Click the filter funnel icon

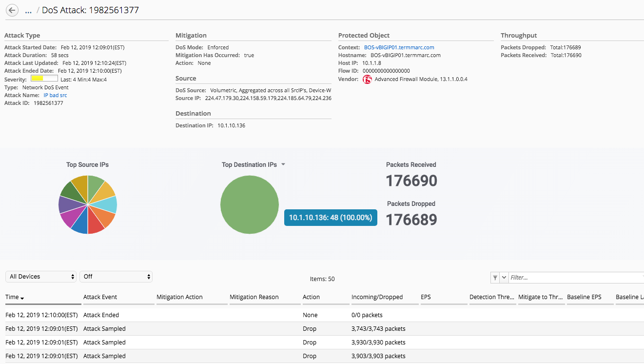[495, 277]
